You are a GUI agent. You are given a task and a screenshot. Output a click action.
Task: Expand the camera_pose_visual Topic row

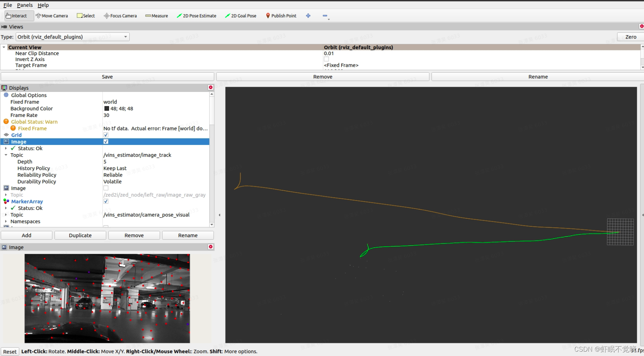tap(6, 215)
